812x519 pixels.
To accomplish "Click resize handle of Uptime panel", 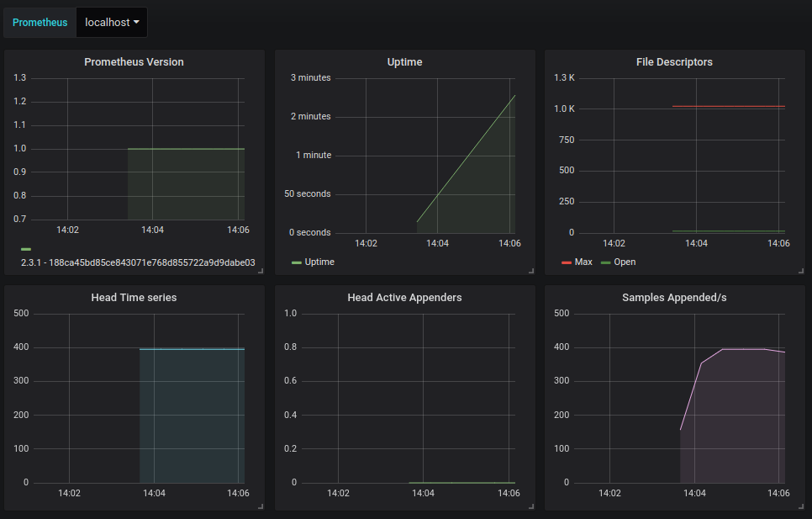I will [530, 271].
